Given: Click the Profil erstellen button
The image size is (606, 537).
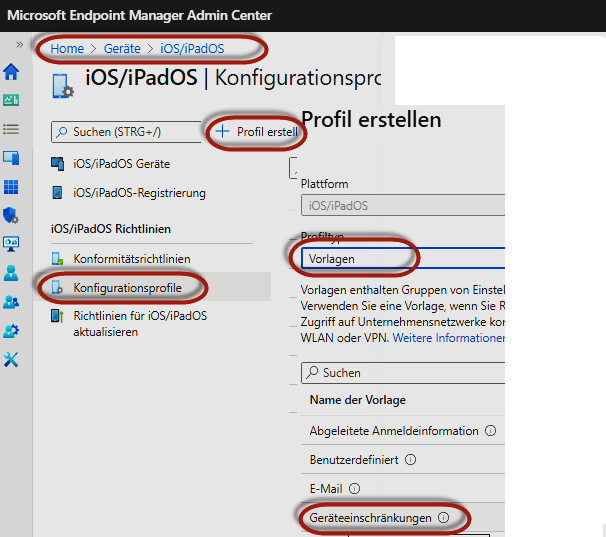Looking at the screenshot, I should [257, 132].
